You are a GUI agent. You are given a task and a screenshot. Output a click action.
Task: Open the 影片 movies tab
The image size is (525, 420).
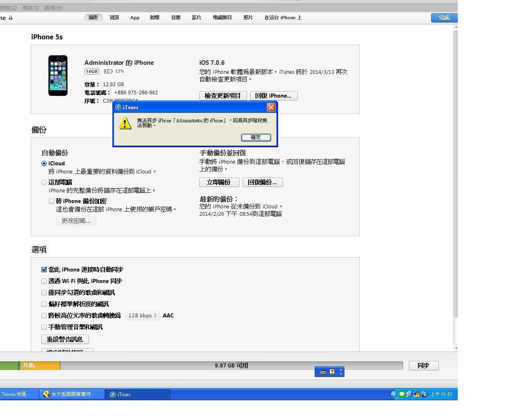(x=196, y=18)
